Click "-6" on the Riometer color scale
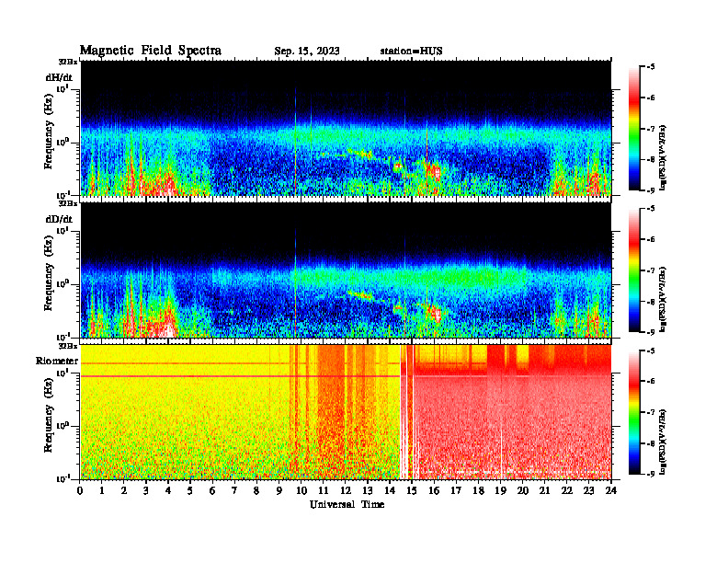This screenshot has width=728, height=563. 651,381
